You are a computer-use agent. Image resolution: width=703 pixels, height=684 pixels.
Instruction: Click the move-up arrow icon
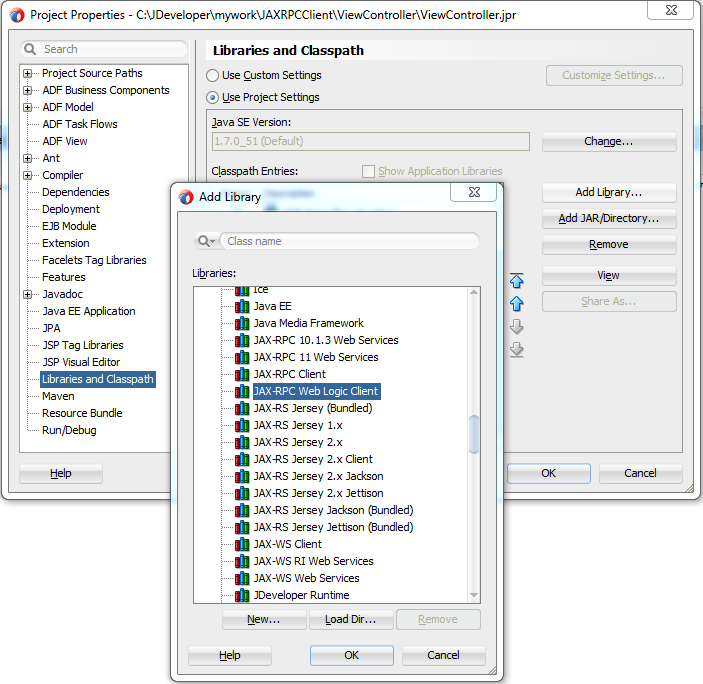(516, 303)
